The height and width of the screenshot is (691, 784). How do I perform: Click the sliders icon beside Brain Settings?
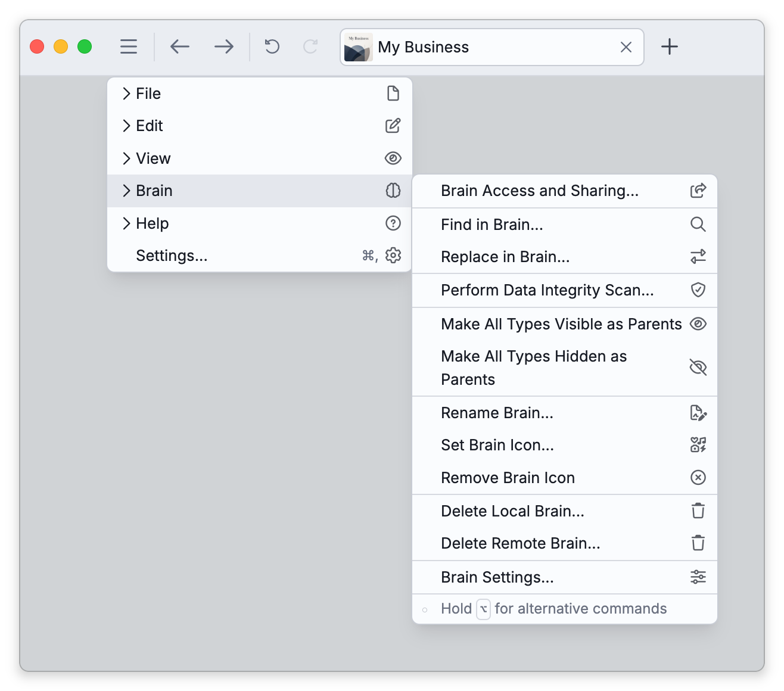click(698, 577)
